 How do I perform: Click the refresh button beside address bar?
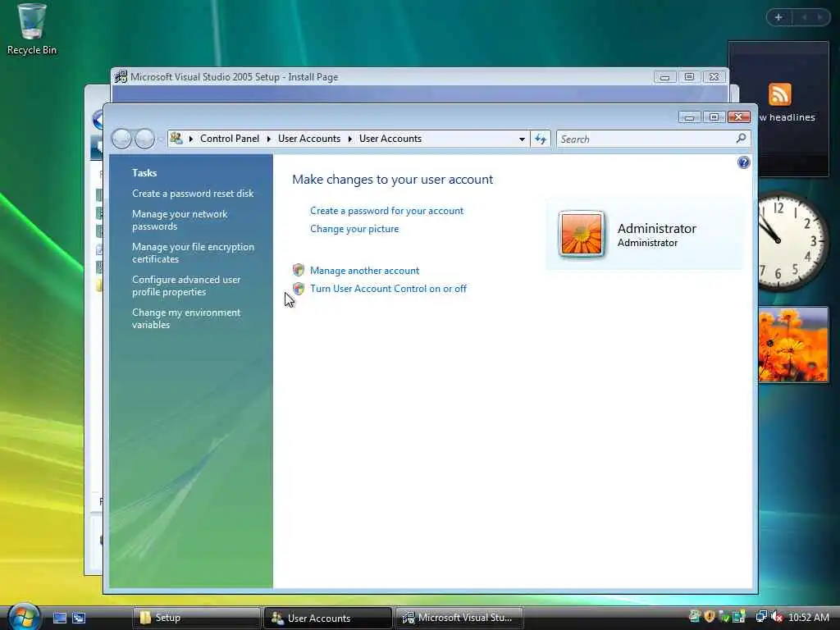click(540, 139)
